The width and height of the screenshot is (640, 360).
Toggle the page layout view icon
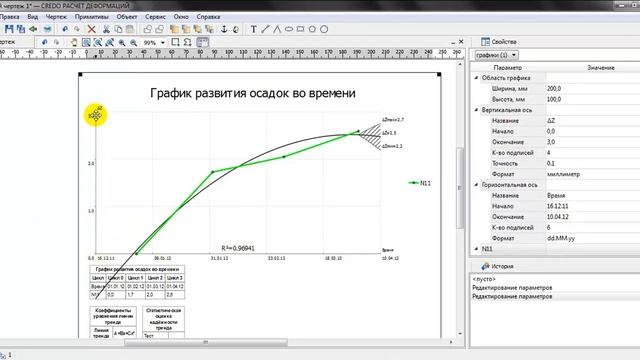tap(202, 42)
